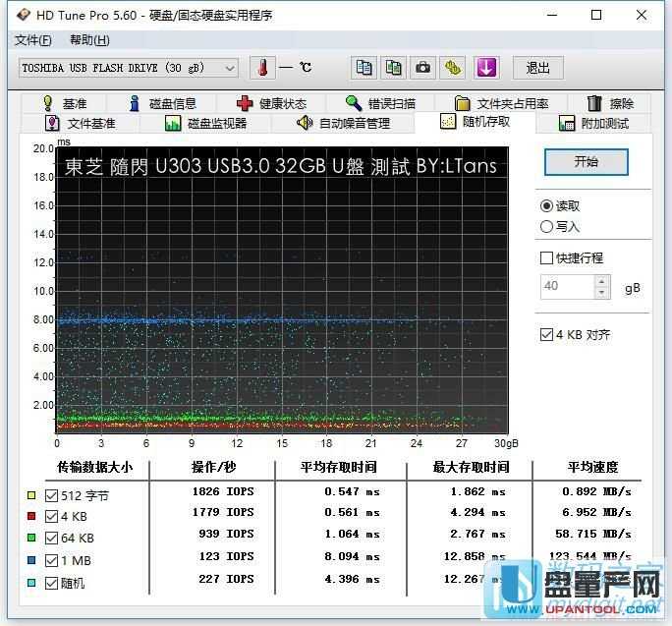Viewport: 672px width, 626px height.
Task: Decrease the gB stepper value
Action: click(602, 292)
